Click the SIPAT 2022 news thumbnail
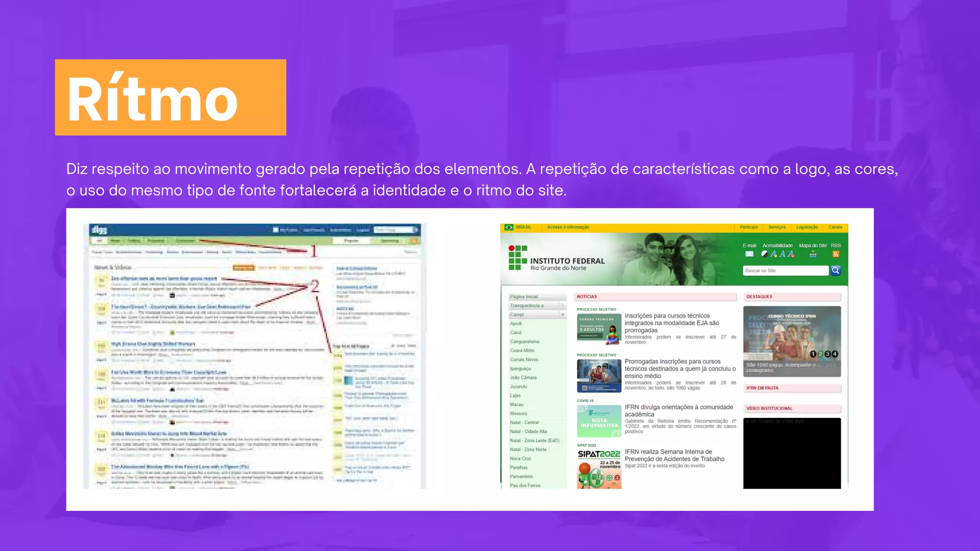Viewport: 980px width, 551px height. tap(599, 469)
